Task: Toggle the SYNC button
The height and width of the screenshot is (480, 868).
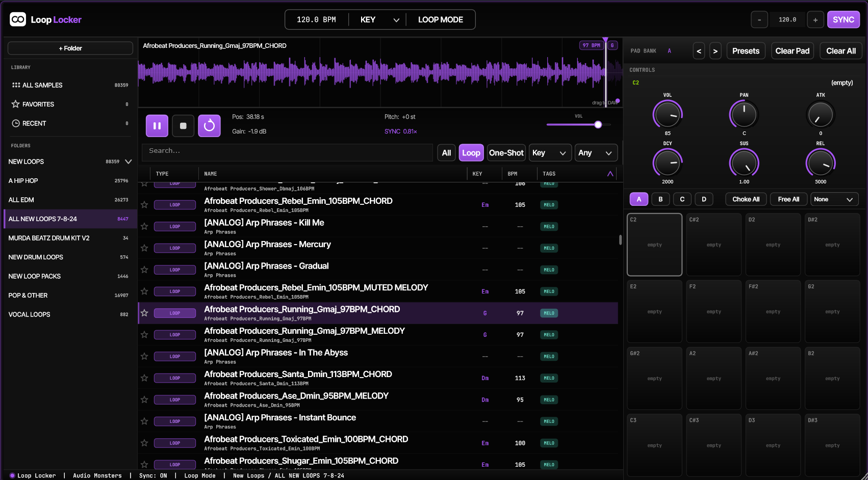Action: (844, 20)
